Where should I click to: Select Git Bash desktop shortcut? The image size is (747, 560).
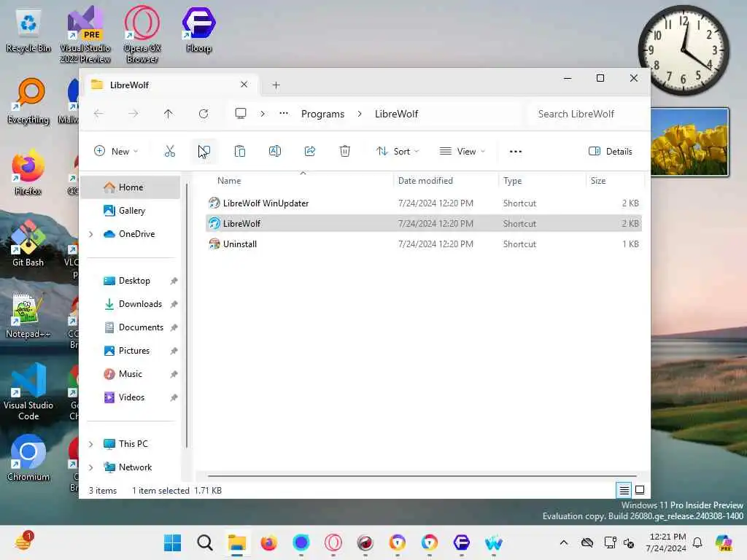tap(28, 244)
